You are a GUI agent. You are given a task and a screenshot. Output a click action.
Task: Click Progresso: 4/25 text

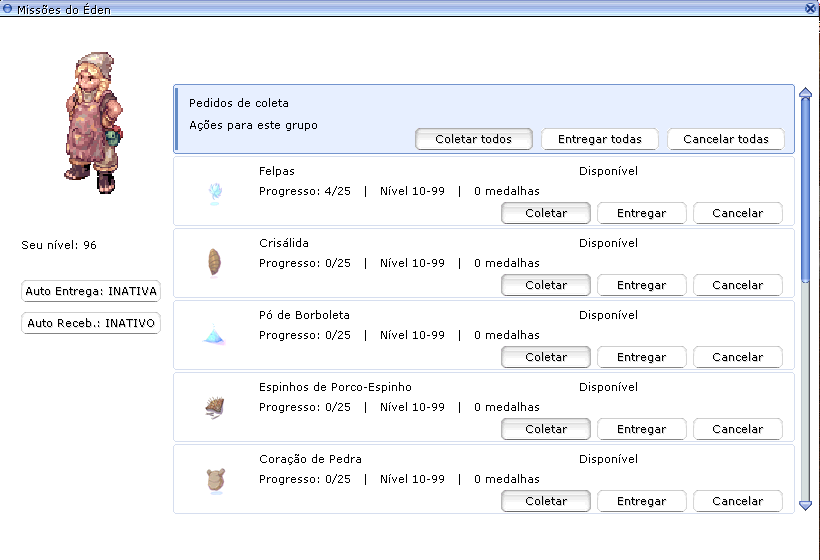coord(305,191)
